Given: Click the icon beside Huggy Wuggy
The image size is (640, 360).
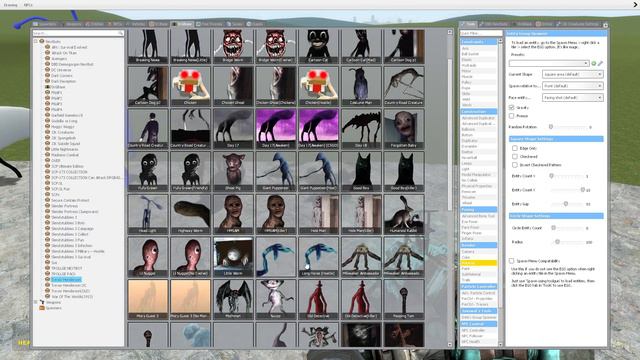Looking at the screenshot, I should tap(47, 127).
